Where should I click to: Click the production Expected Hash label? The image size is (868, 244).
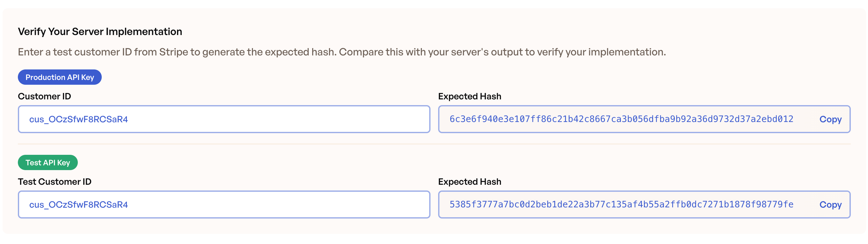469,96
